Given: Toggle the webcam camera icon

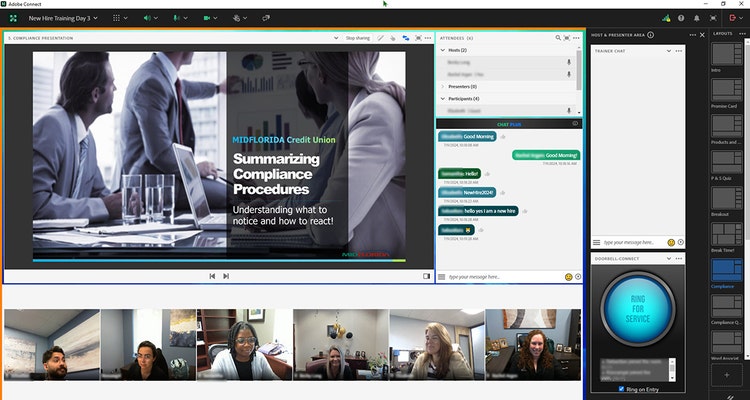Looking at the screenshot, I should [x=207, y=18].
